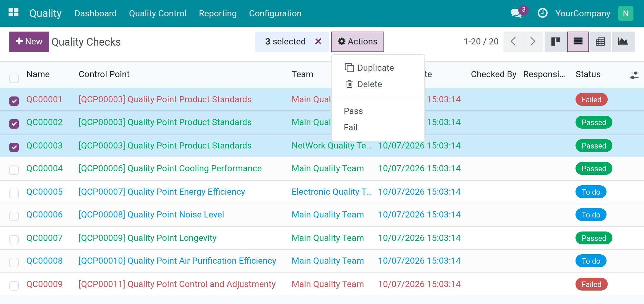
Task: Click Passed status of QC00007
Action: click(594, 238)
